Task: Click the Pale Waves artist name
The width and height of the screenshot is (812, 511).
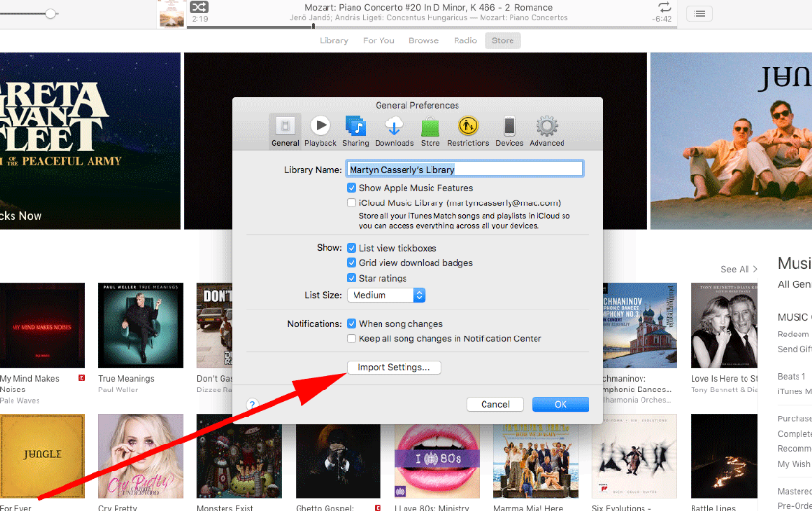Action: pyautogui.click(x=19, y=401)
